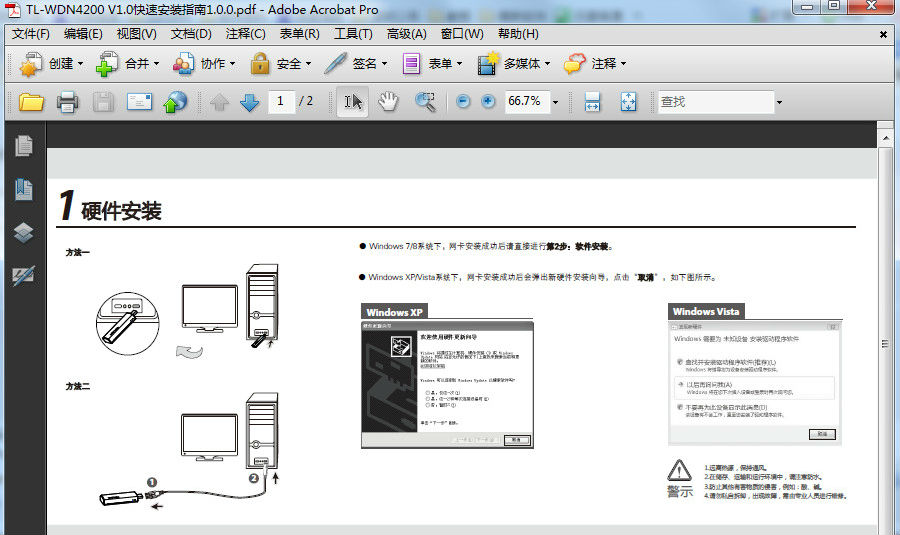Click the vertical scrollbar up arrow
Viewport: 900px width, 535px height.
coord(886,138)
